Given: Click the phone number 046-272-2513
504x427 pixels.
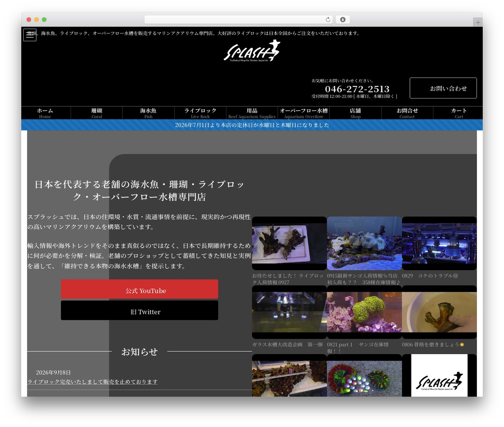Looking at the screenshot, I should click(x=357, y=89).
